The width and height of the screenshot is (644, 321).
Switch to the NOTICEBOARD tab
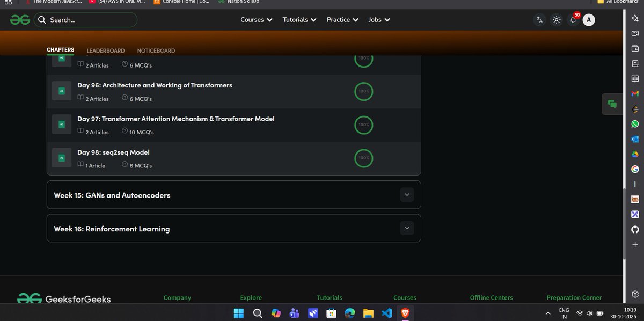point(156,50)
